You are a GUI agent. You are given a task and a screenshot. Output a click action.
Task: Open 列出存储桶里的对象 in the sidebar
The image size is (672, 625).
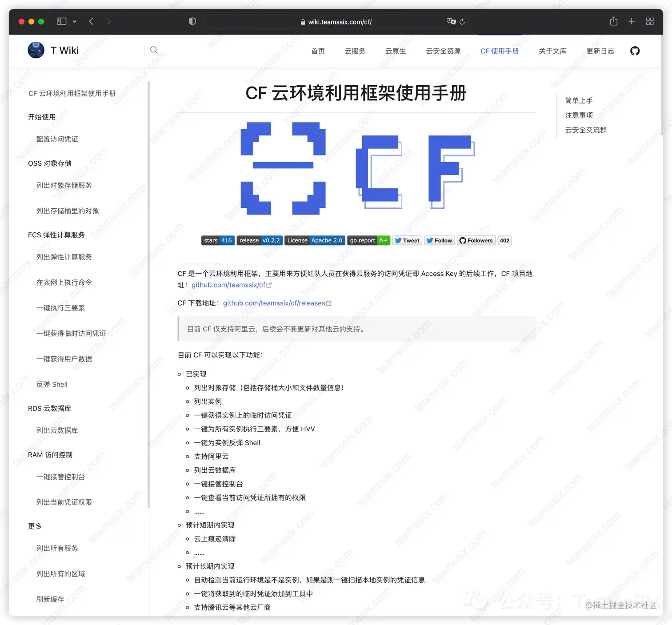coord(68,211)
